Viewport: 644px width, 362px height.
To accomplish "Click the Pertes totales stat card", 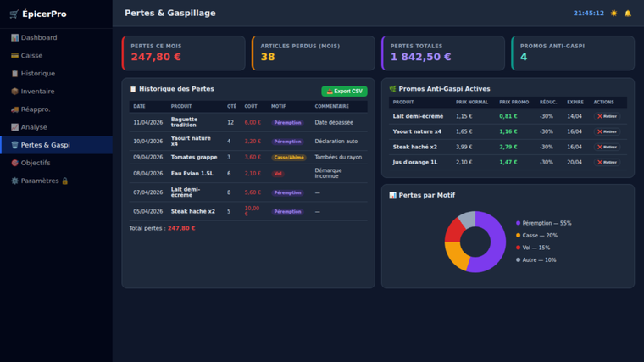I will (442, 53).
